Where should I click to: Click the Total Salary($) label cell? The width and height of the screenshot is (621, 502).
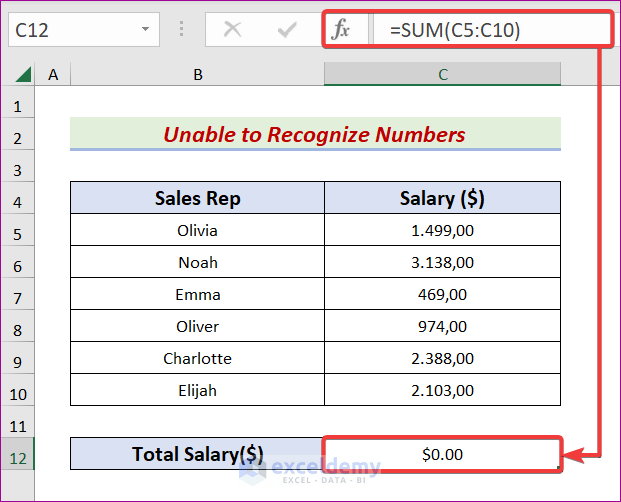197,454
